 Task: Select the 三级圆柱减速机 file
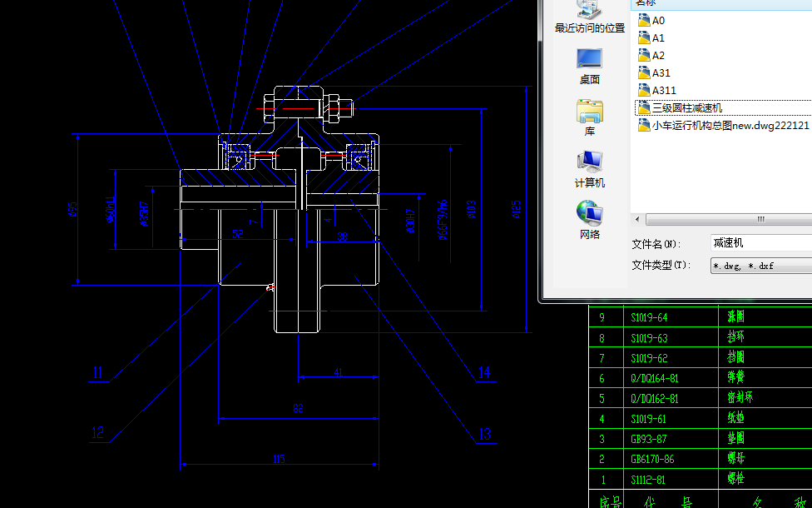(686, 107)
